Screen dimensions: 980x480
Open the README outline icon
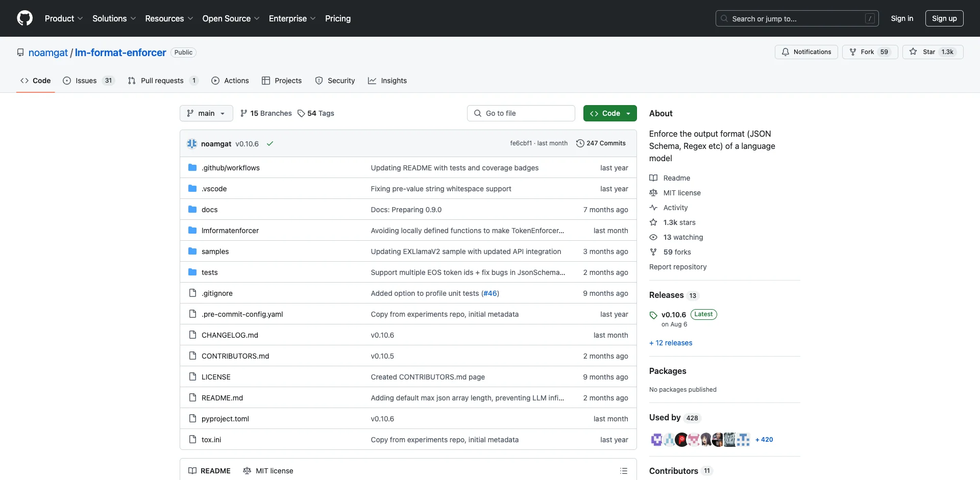click(x=624, y=471)
